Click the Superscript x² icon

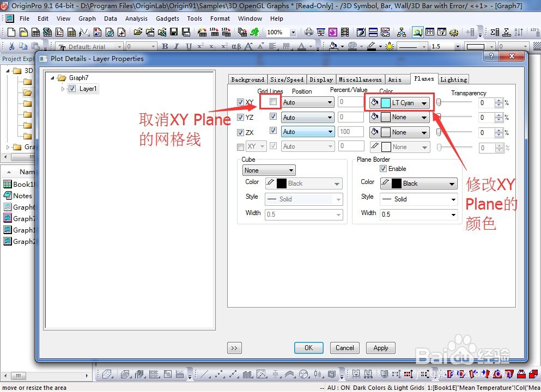200,46
